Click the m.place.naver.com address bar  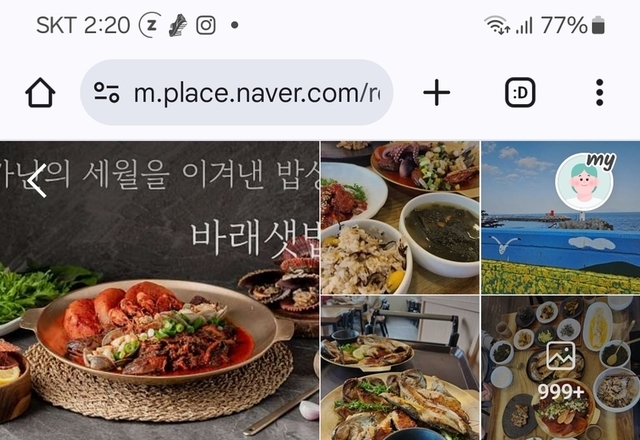(x=236, y=92)
